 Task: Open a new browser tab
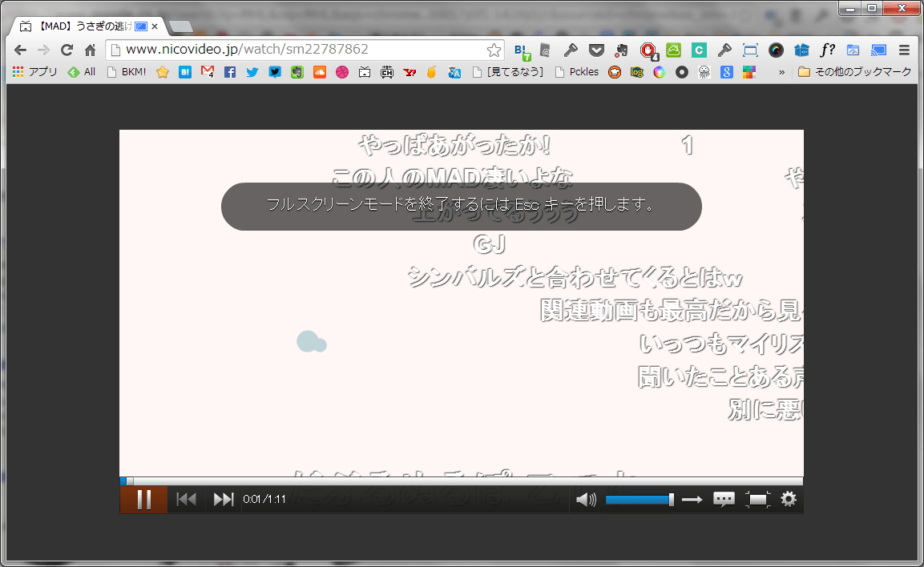[181, 27]
